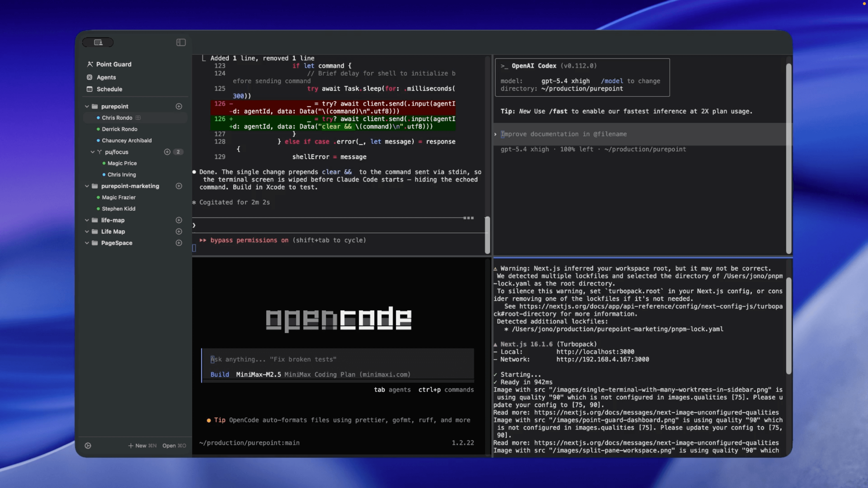Expand the life-map project chevron
The height and width of the screenshot is (488, 868).
pos(87,220)
